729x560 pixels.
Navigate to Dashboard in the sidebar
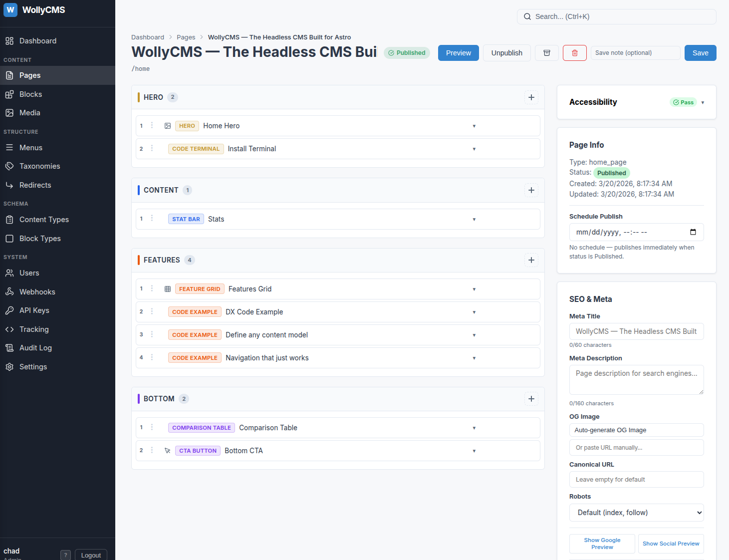[37, 40]
